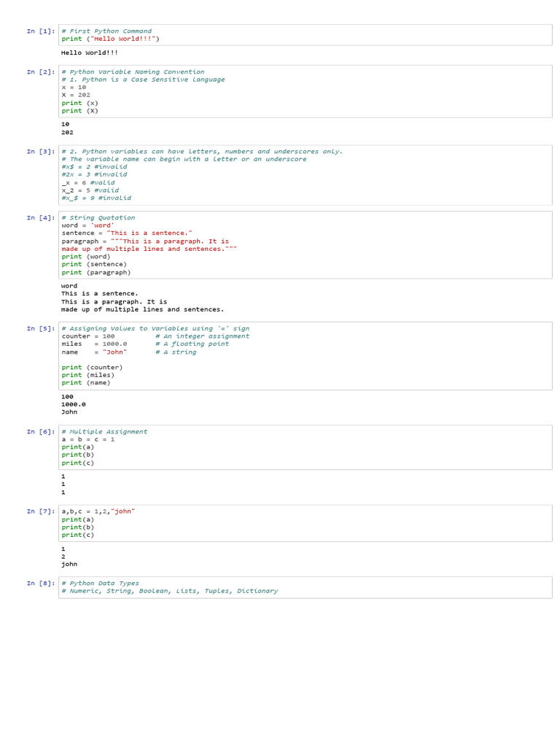Click the 'print (paragraph)' line
This screenshot has height=747, width=560.
(96, 273)
